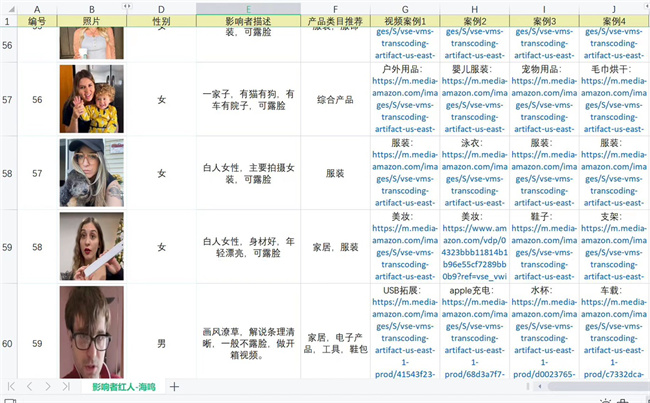Image resolution: width=650 pixels, height=403 pixels.
Task: Open the 鞋子 video link
Action: tap(544, 252)
